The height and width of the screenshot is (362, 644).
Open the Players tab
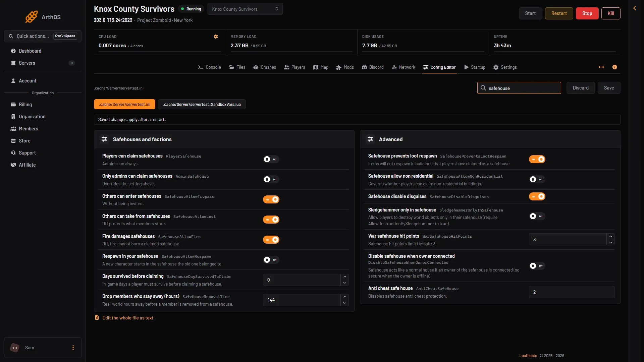coord(294,67)
